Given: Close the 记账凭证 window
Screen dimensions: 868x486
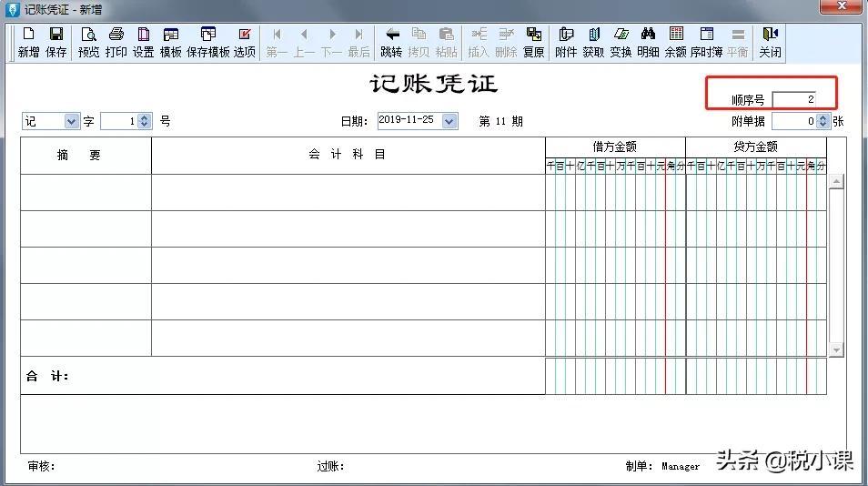Looking at the screenshot, I should click(x=841, y=6).
